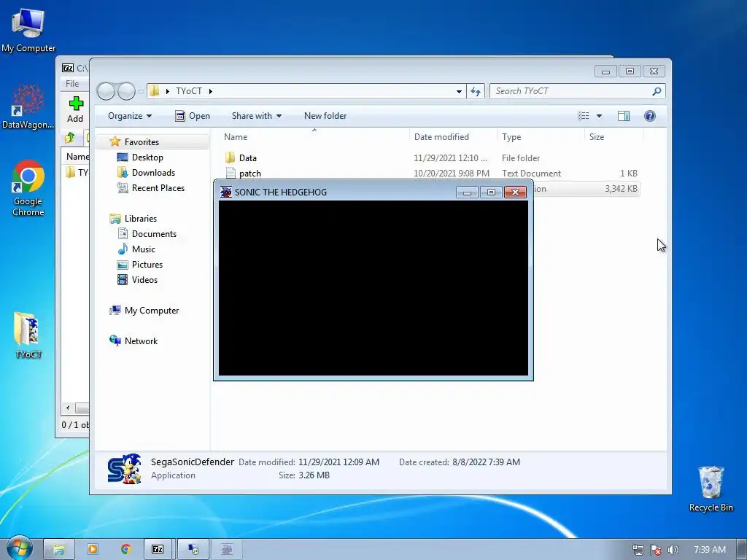The width and height of the screenshot is (747, 560).
Task: Open the File menu in 7-Zip
Action: coord(72,83)
